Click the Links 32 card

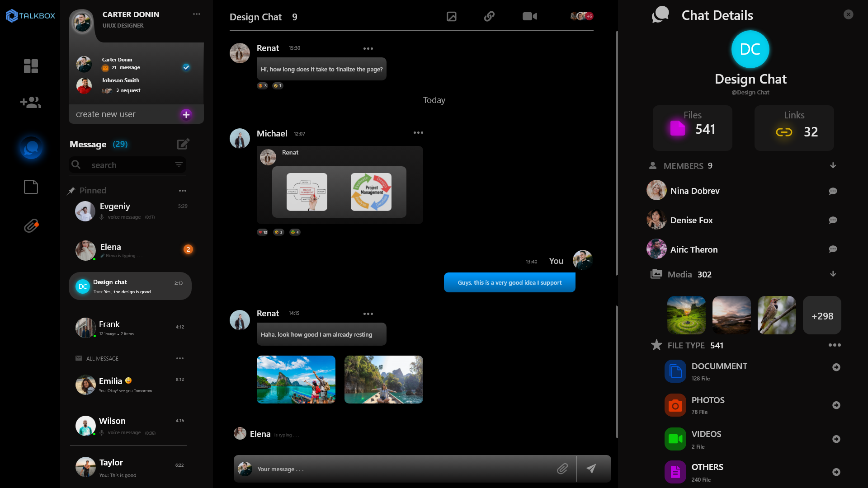click(x=794, y=128)
